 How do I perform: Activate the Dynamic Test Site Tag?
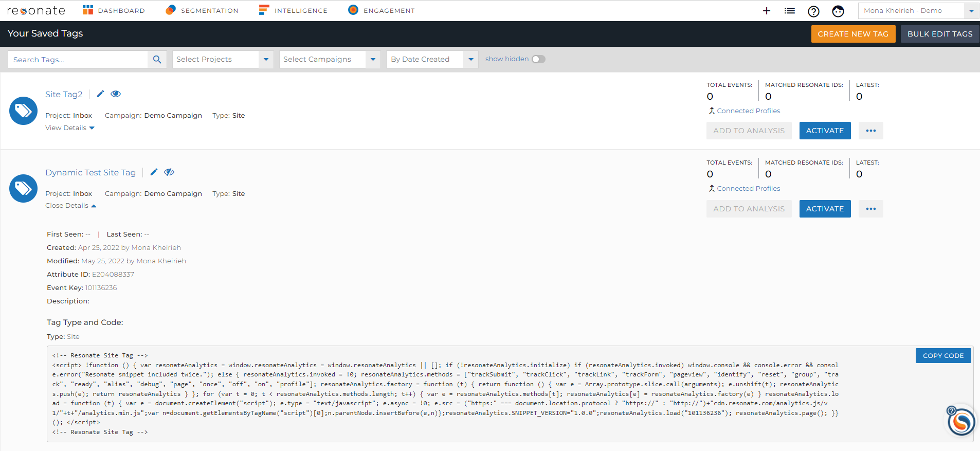coord(825,209)
